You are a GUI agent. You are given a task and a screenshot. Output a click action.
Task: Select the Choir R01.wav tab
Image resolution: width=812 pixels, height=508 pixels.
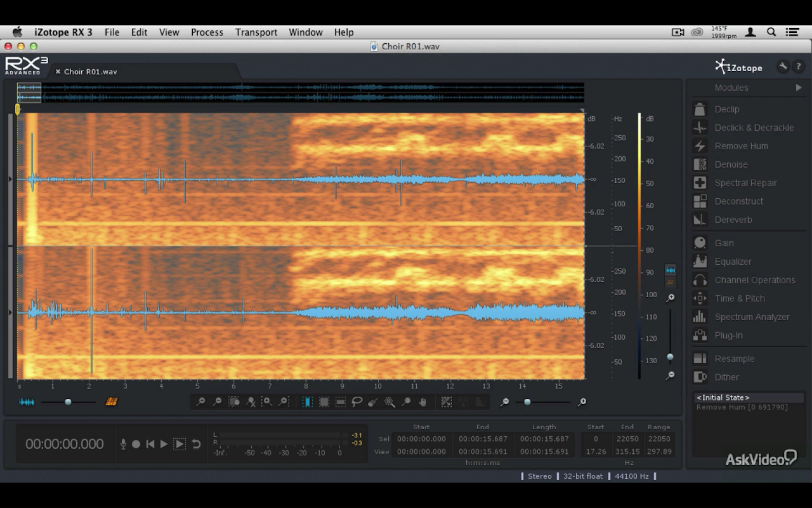click(90, 72)
